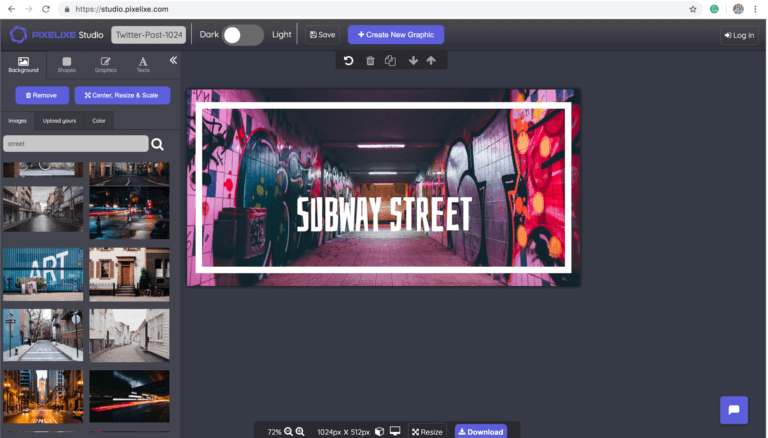The image size is (768, 438).
Task: Toggle Dark/Light theme switch
Action: point(244,35)
